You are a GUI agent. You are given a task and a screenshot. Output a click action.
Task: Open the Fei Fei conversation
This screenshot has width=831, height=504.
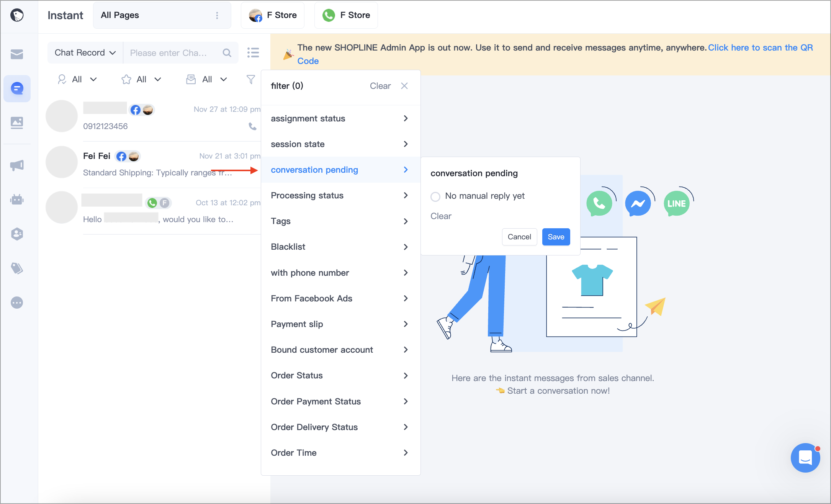point(153,164)
